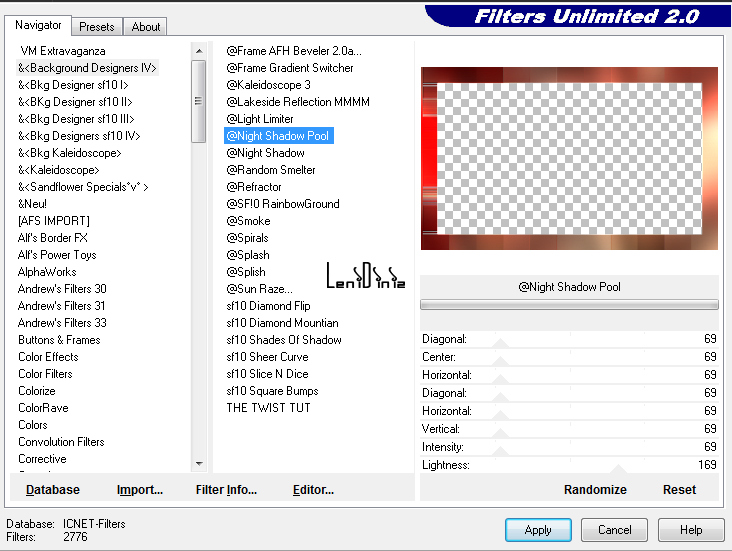Adjust the Center slider
Viewport: 732px width, 551px height.
click(x=502, y=357)
